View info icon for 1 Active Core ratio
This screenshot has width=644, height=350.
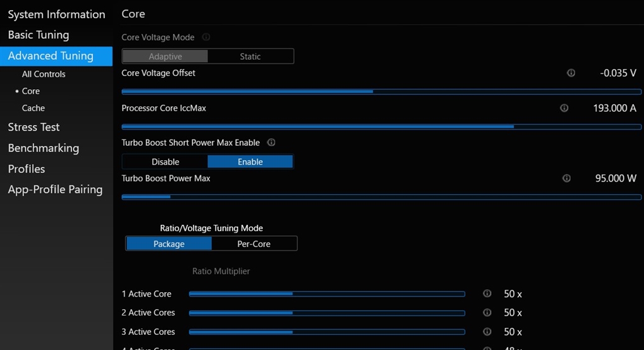[x=487, y=293]
